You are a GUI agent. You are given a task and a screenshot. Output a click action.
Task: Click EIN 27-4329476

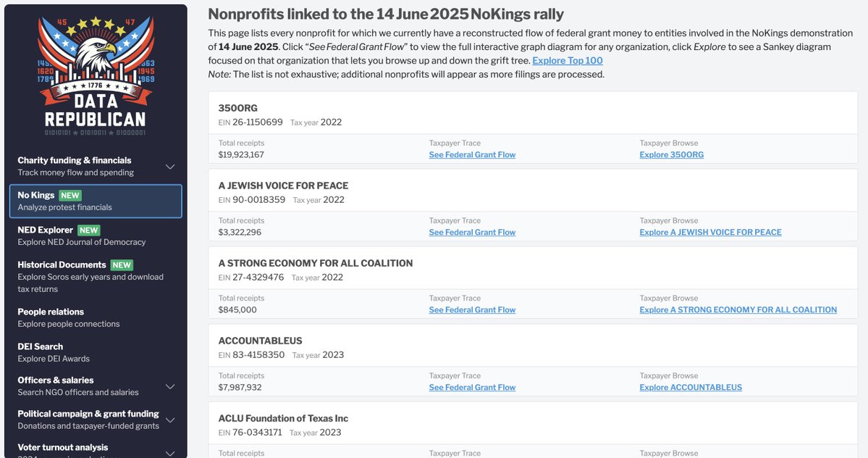coord(250,277)
